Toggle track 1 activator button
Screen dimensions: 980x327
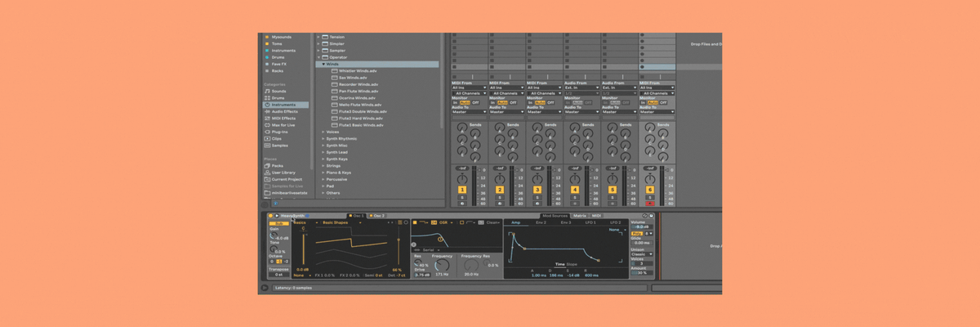coord(462,189)
